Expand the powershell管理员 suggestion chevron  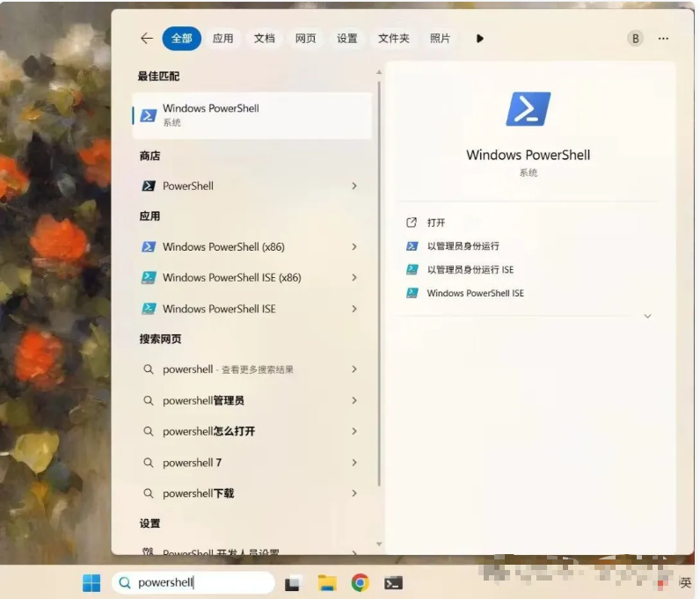tap(354, 401)
